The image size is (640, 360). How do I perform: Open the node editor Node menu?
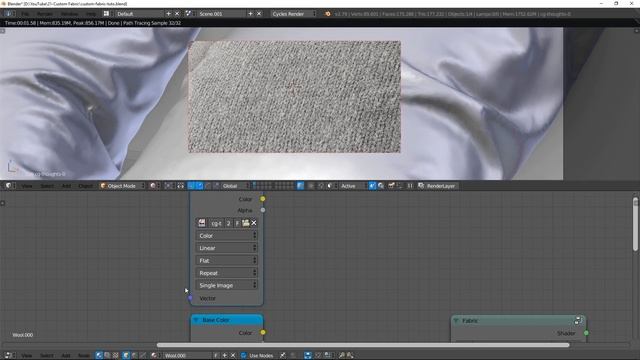pos(84,356)
